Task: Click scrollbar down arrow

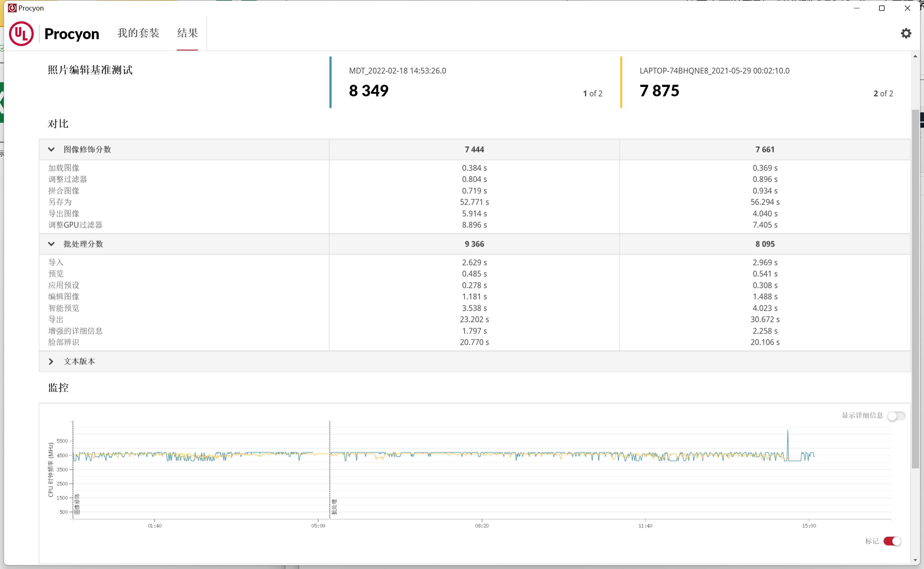Action: [915, 560]
